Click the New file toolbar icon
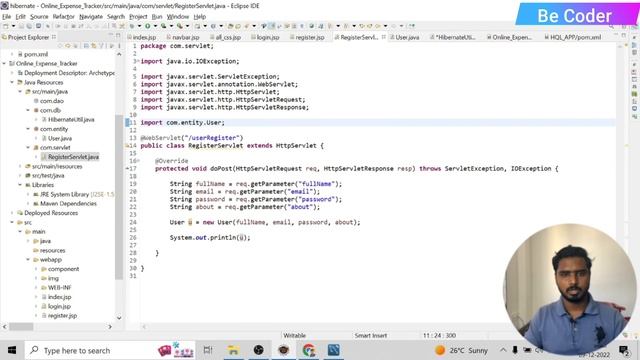 (x=6, y=26)
